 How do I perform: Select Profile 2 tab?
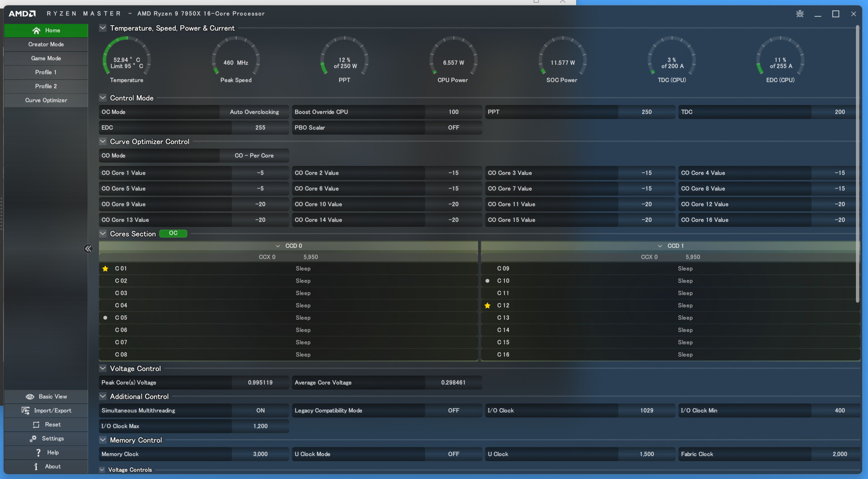coord(46,86)
